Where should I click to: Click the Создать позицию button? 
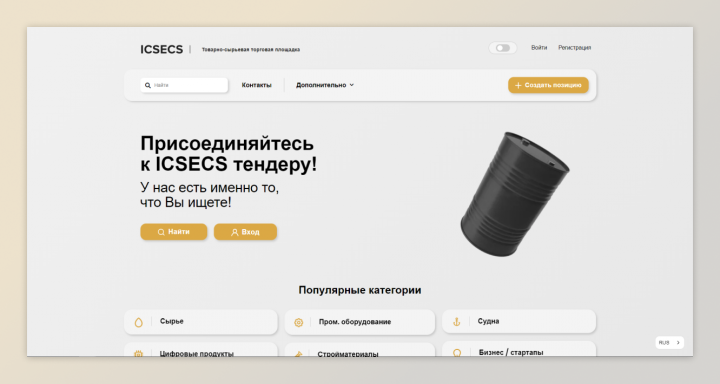click(x=548, y=85)
